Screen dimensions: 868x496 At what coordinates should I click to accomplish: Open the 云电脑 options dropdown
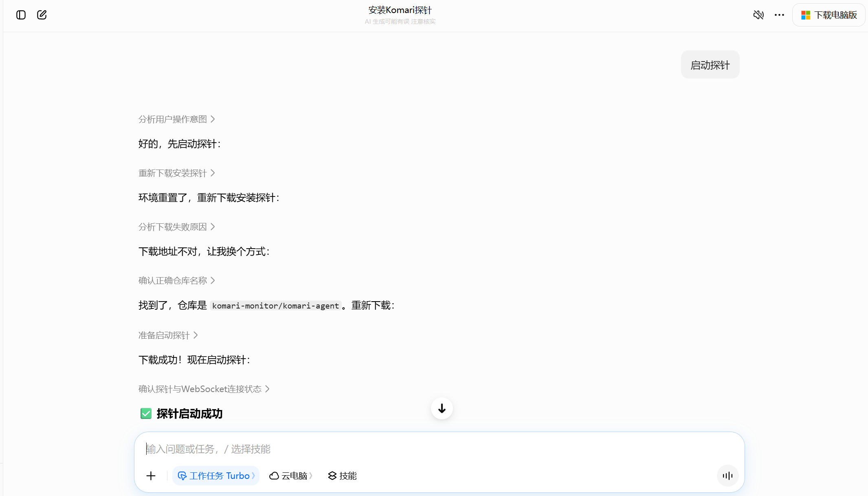tap(291, 476)
